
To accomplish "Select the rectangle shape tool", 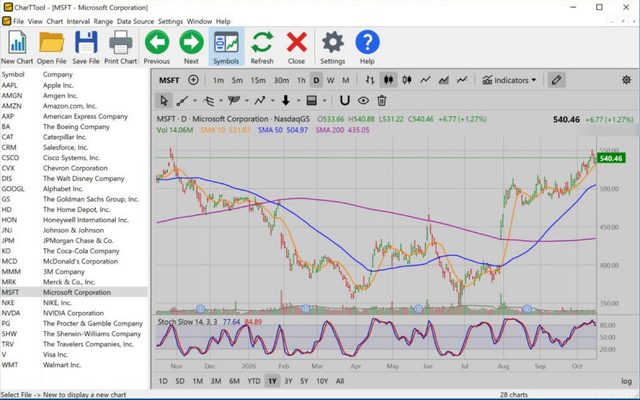I will click(311, 100).
